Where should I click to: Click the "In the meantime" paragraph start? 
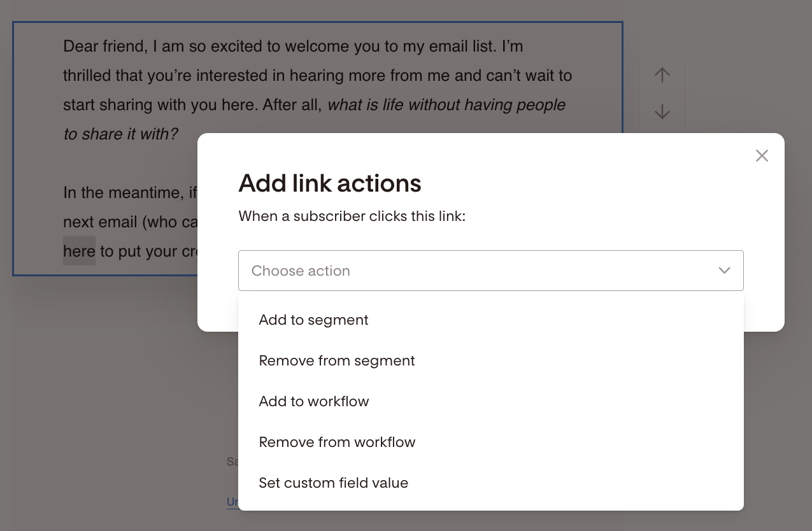point(130,192)
